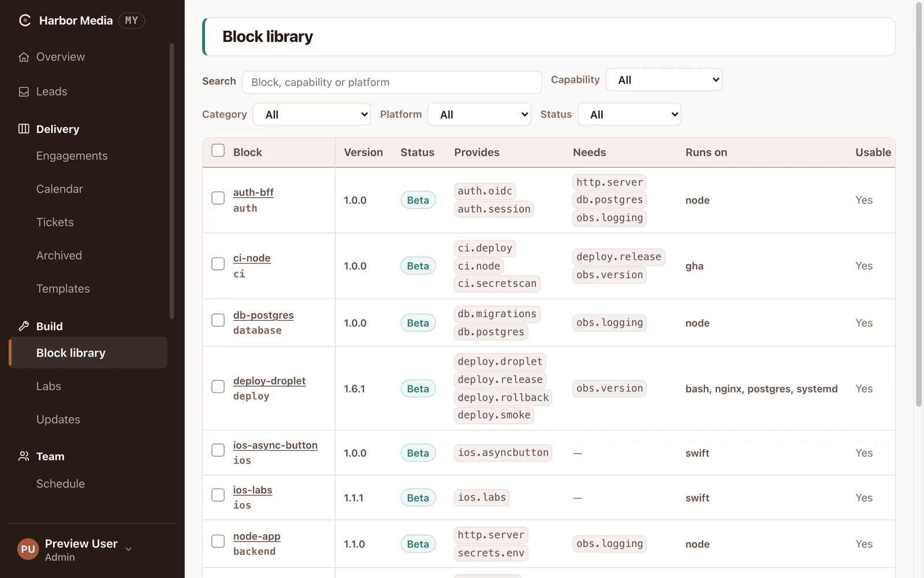Click the Team people icon

tap(24, 456)
